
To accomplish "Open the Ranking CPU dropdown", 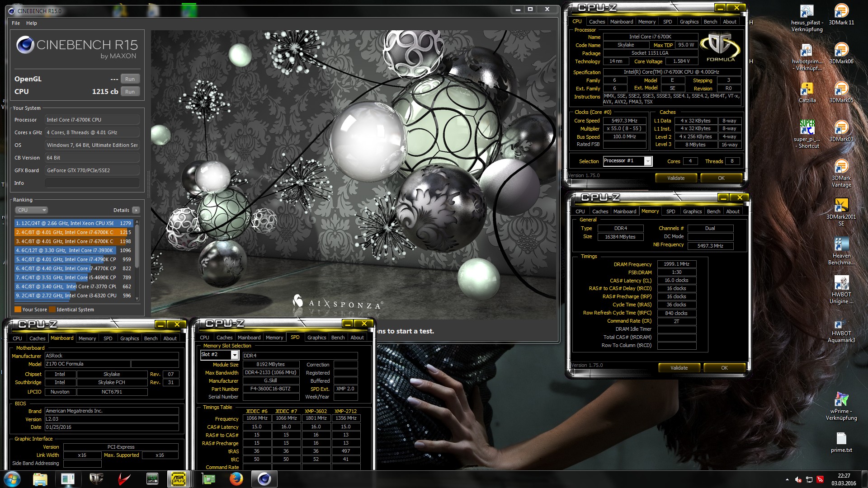I will coord(31,210).
